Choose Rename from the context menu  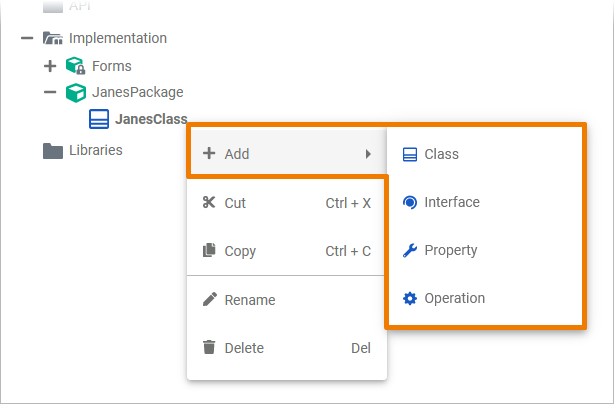coord(250,300)
